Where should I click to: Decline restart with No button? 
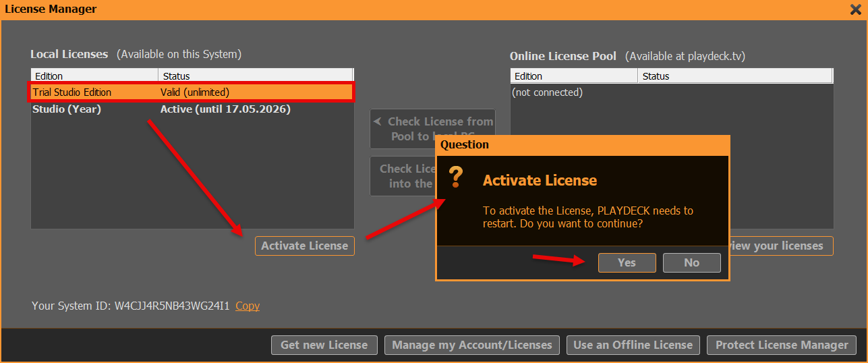(692, 262)
